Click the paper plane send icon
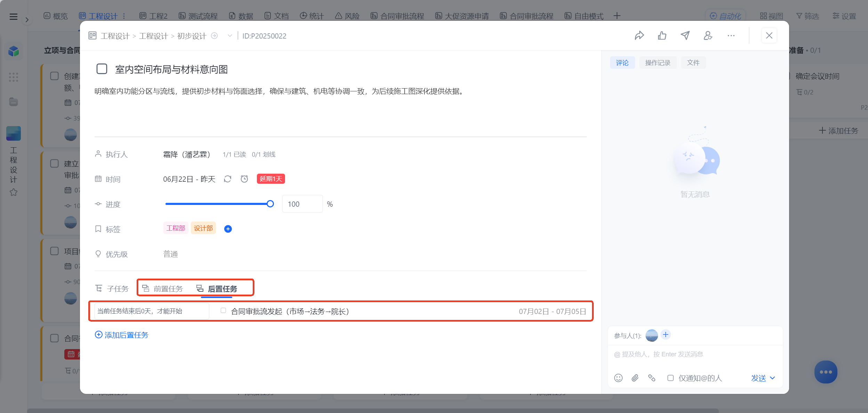 click(685, 36)
